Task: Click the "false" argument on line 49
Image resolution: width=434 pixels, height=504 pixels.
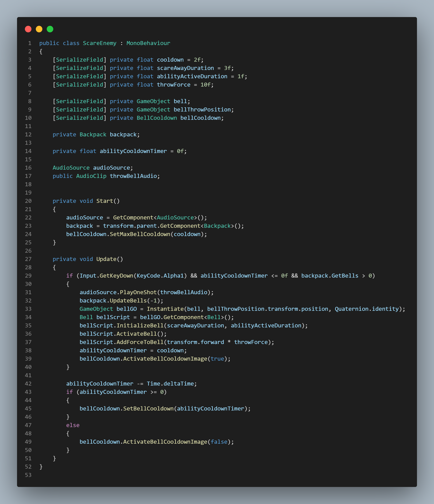Action: pos(219,442)
